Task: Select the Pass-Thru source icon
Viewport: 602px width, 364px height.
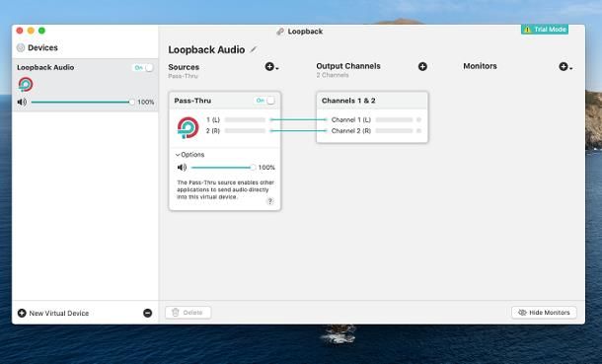Action: pyautogui.click(x=188, y=127)
